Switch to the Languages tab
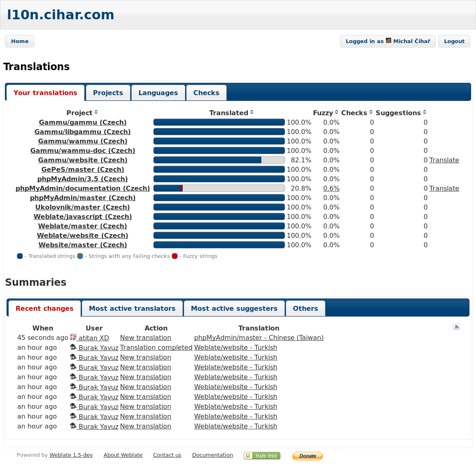This screenshot has width=476, height=467. click(x=158, y=93)
